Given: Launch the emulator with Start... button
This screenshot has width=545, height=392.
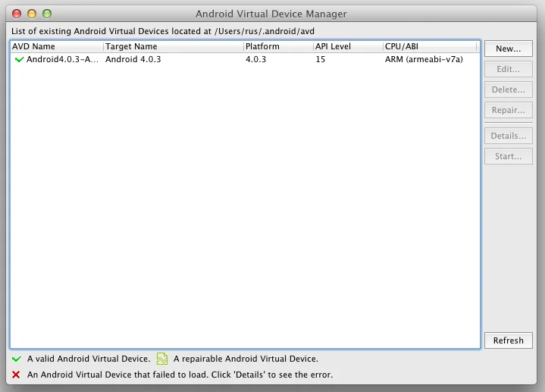Looking at the screenshot, I should [x=508, y=156].
